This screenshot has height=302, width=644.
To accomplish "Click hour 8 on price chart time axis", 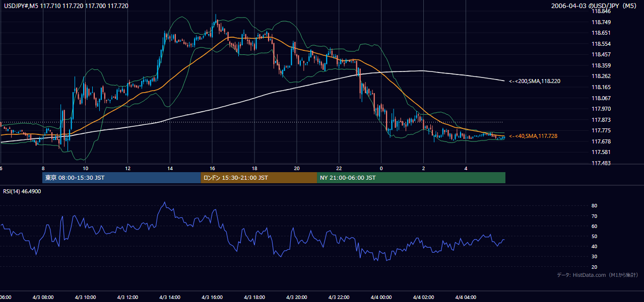I will tap(43, 168).
